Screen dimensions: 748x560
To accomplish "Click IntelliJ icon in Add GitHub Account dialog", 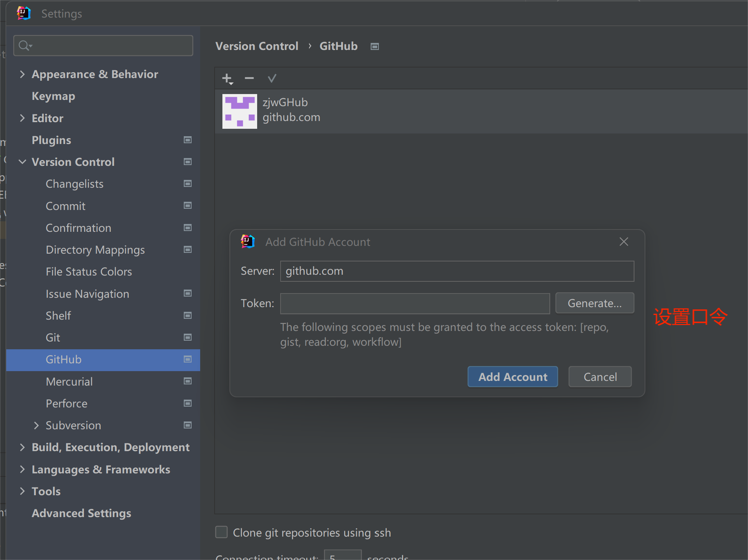I will click(248, 242).
